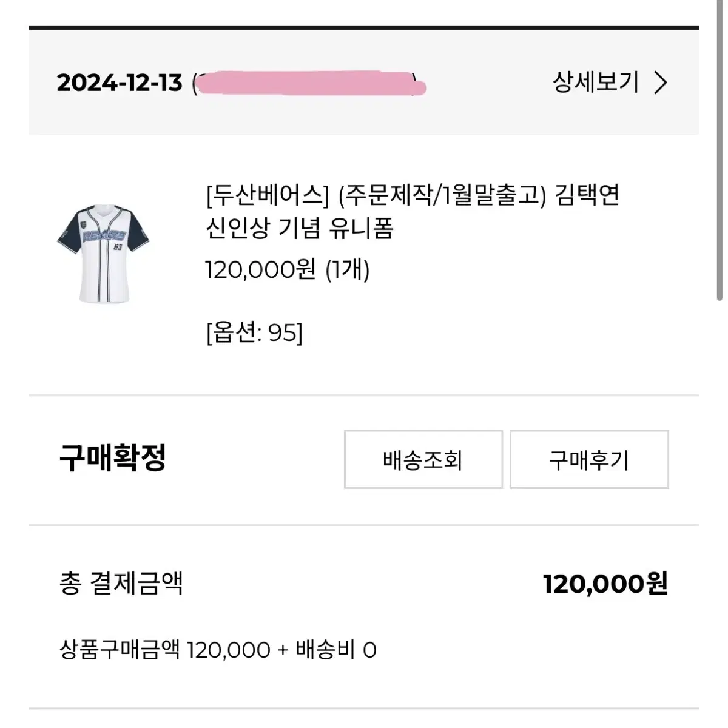The image size is (728, 728).
Task: Open 상세보기 order detail link
Action: [x=595, y=81]
